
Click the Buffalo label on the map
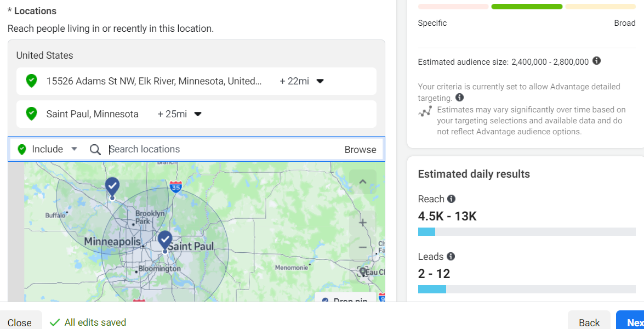point(55,215)
